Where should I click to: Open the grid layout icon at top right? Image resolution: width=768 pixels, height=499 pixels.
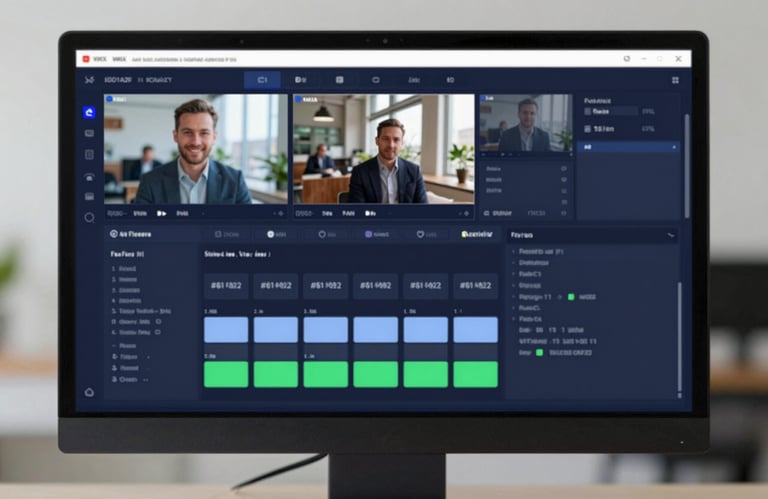click(675, 80)
